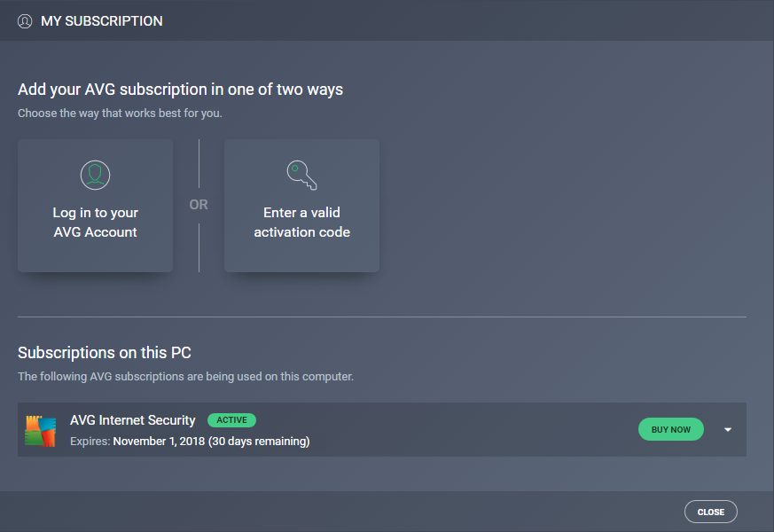This screenshot has height=532, width=774.
Task: Click the user icon beside My Subscription title
Action: [x=25, y=20]
